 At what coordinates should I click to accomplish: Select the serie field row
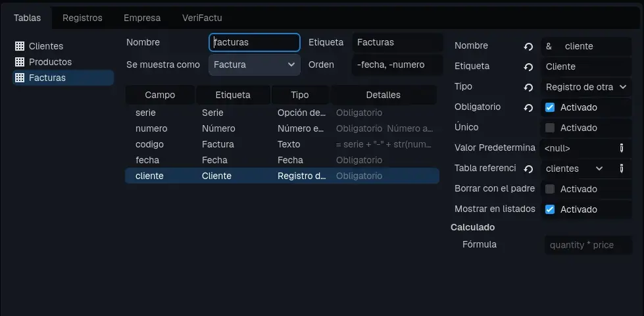(282, 113)
